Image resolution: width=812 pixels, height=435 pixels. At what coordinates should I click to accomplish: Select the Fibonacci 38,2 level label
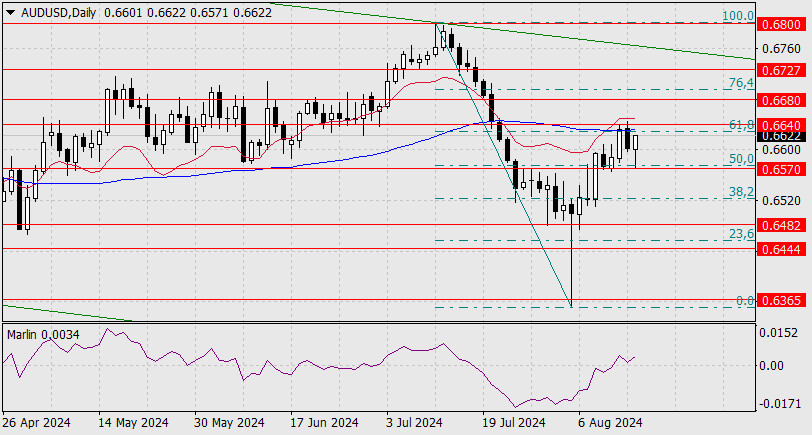[x=741, y=192]
